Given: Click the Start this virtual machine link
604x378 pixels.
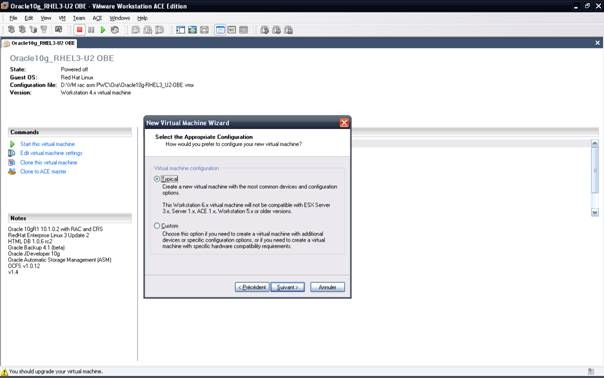Looking at the screenshot, I should (x=47, y=144).
